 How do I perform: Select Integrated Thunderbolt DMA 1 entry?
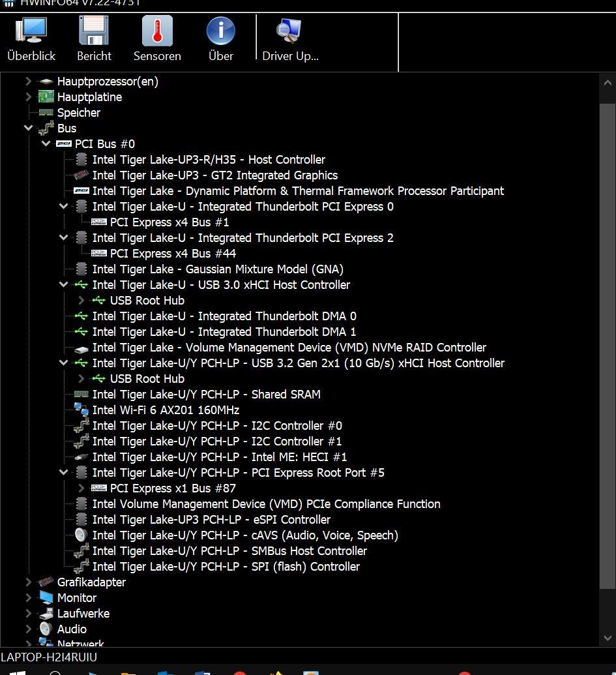224,332
